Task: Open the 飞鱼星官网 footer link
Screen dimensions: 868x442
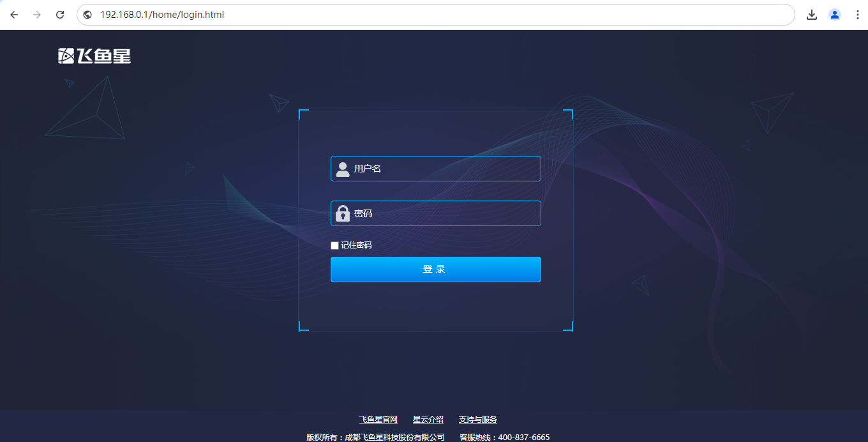Action: pyautogui.click(x=378, y=420)
